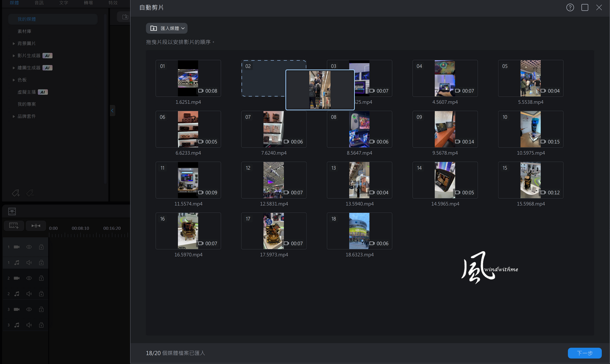
Task: Select 我的專案 in the sidebar
Action: tap(27, 104)
